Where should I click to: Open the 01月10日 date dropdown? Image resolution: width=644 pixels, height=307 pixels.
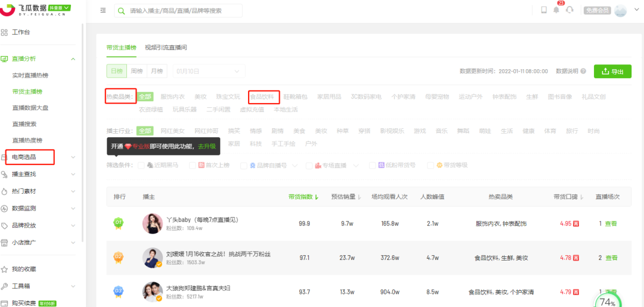click(x=209, y=71)
